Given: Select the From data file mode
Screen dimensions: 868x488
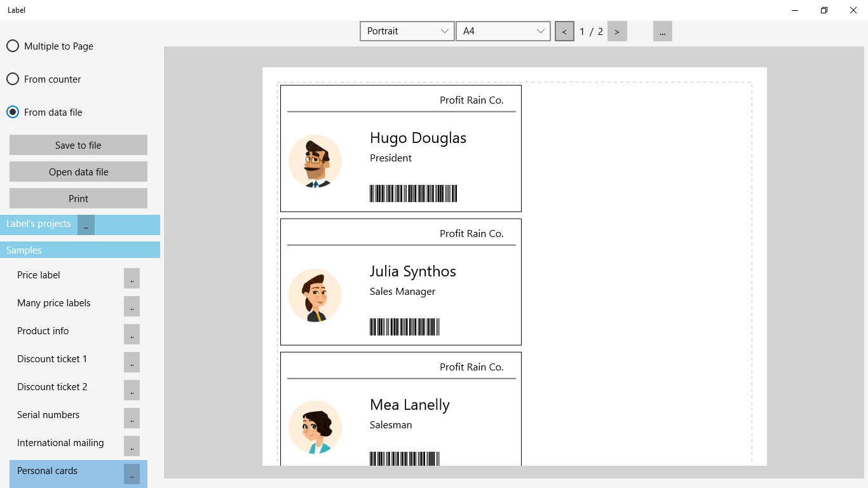Looking at the screenshot, I should [12, 112].
